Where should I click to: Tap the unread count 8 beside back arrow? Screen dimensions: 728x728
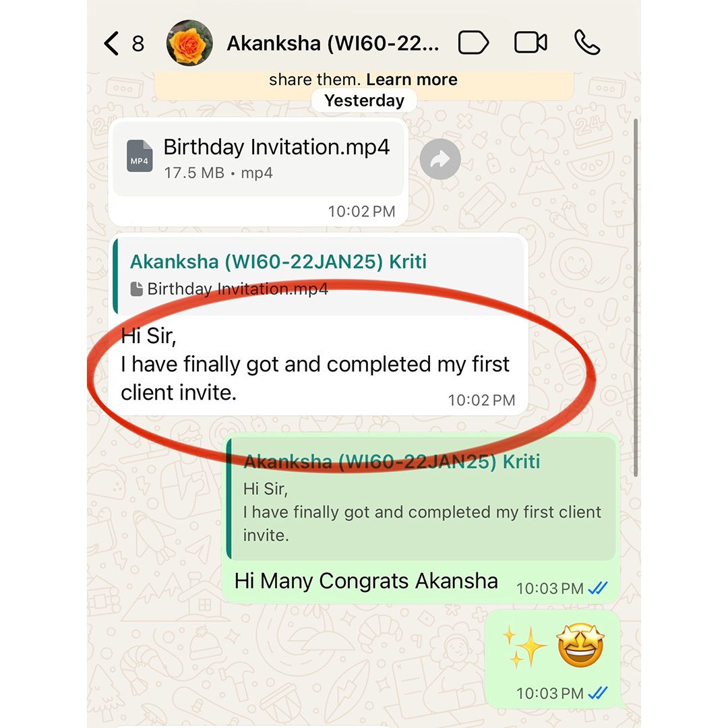[x=138, y=44]
